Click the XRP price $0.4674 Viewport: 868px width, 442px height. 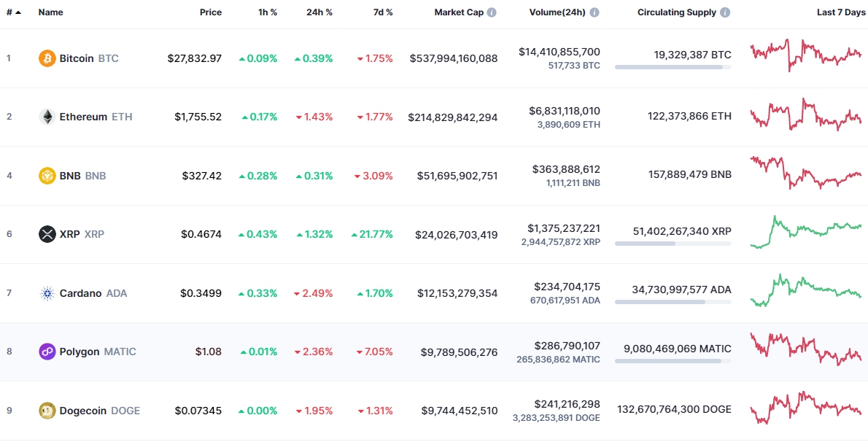point(201,234)
